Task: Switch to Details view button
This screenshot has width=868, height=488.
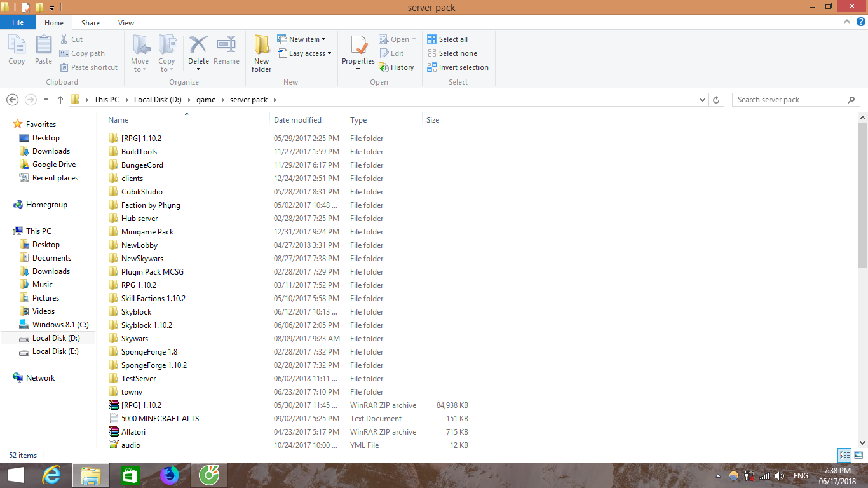Action: tap(844, 455)
